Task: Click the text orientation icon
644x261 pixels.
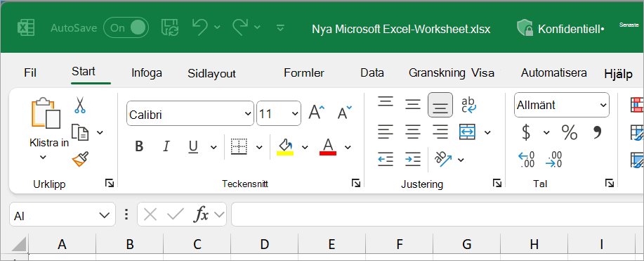Action: coord(443,159)
